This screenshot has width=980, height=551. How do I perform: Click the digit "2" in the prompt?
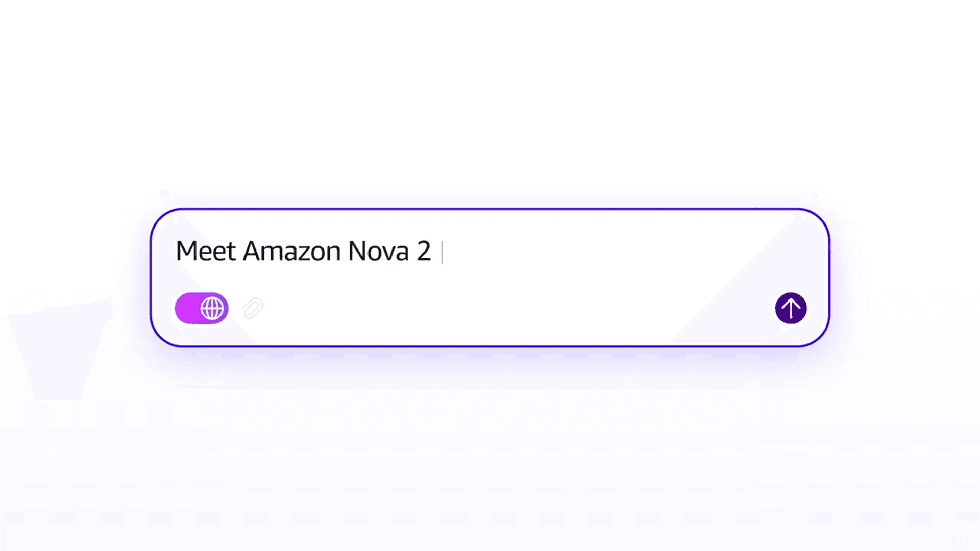[424, 251]
